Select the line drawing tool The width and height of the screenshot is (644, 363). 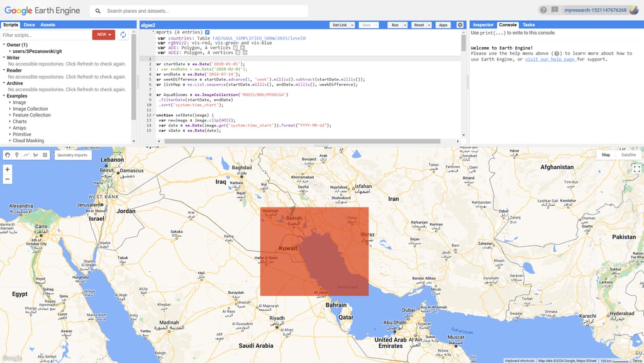[x=26, y=155]
